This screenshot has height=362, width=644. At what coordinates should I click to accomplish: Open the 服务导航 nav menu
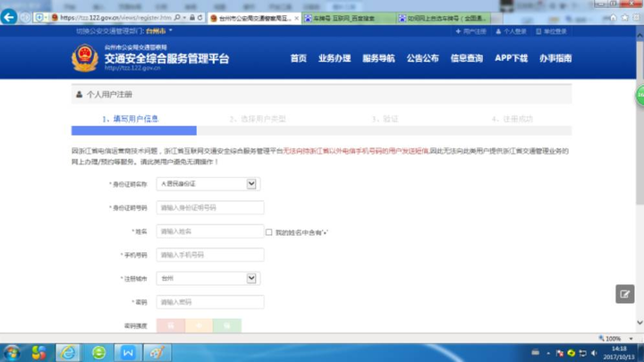click(x=378, y=58)
